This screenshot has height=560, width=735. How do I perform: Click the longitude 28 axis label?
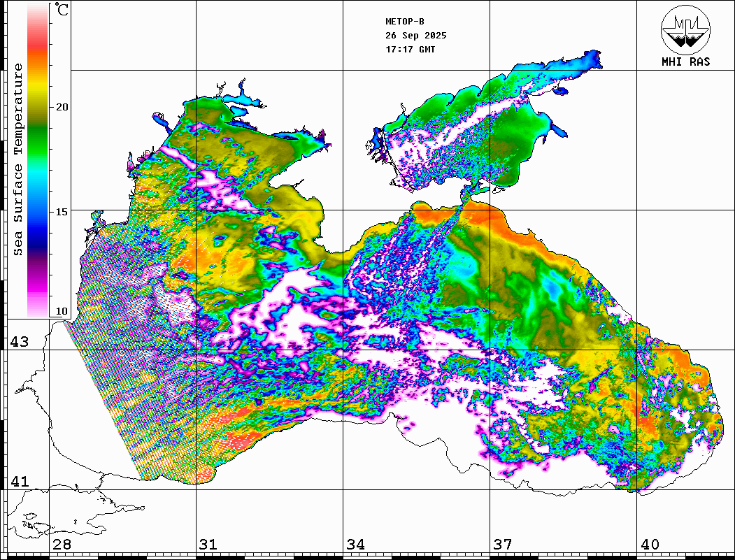(x=62, y=544)
